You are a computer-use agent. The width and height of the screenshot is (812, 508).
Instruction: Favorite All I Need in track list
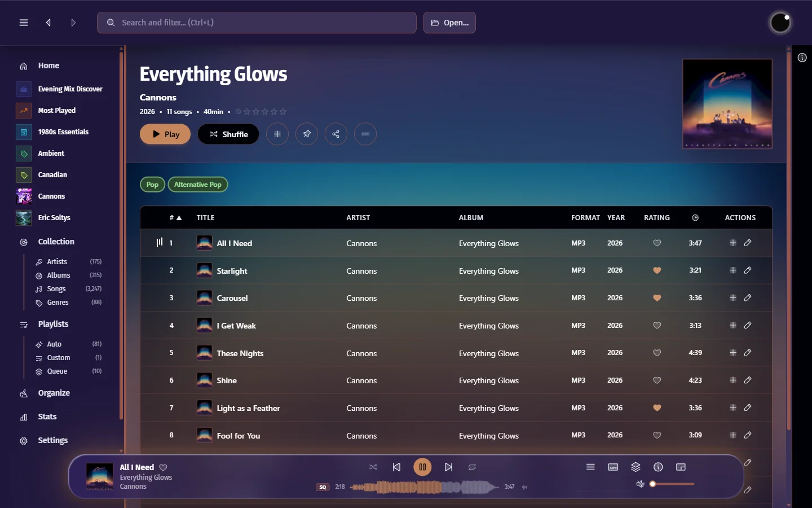[x=657, y=243]
